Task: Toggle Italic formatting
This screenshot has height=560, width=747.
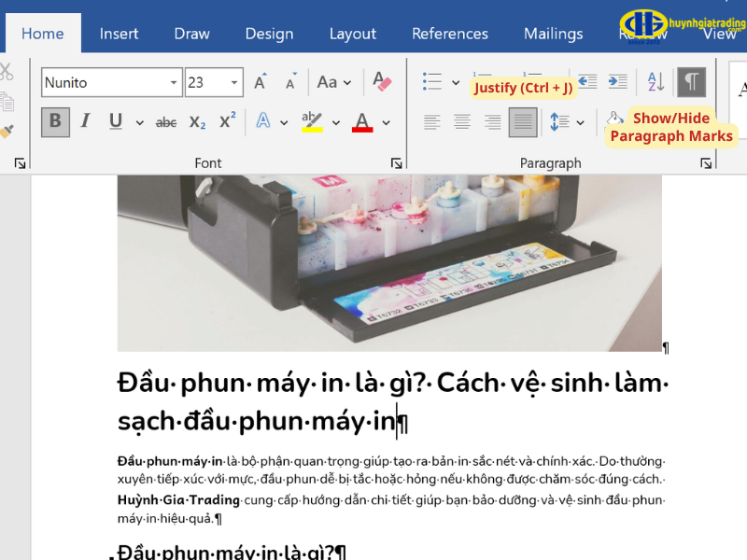Action: click(x=85, y=122)
